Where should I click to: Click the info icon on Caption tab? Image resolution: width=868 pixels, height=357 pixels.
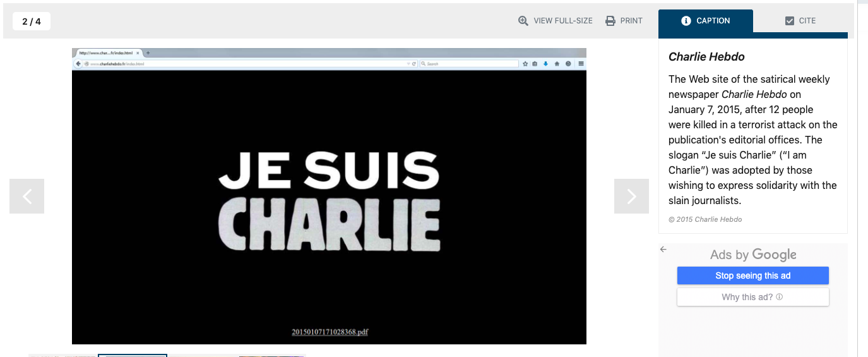[686, 21]
